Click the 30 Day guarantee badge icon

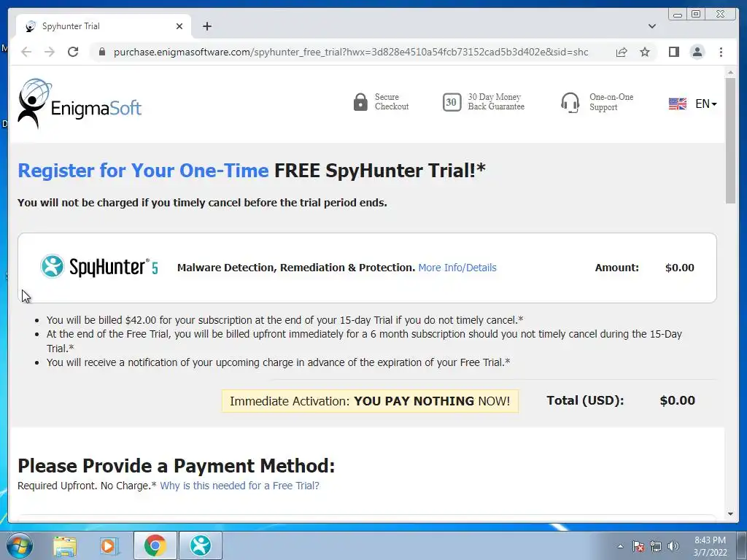coord(452,102)
